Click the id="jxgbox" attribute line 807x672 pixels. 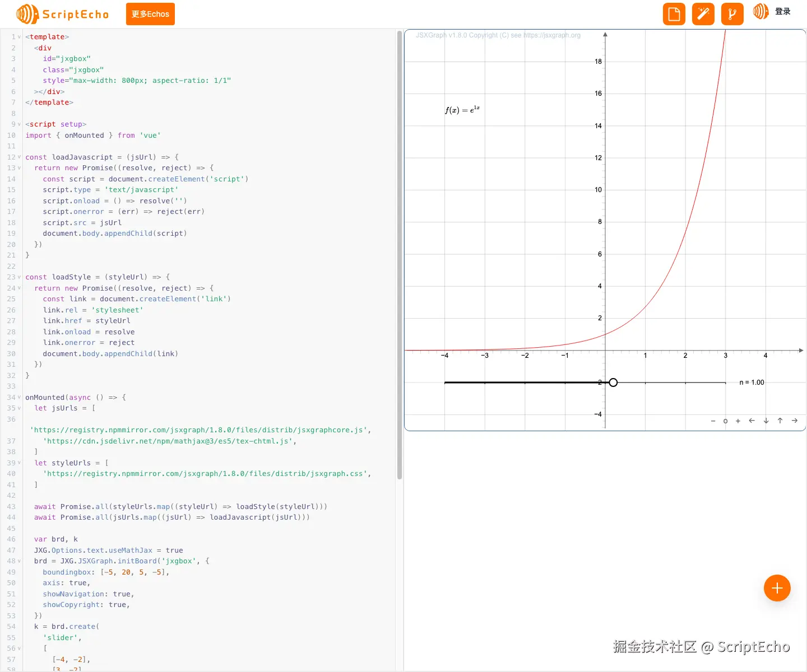point(67,59)
